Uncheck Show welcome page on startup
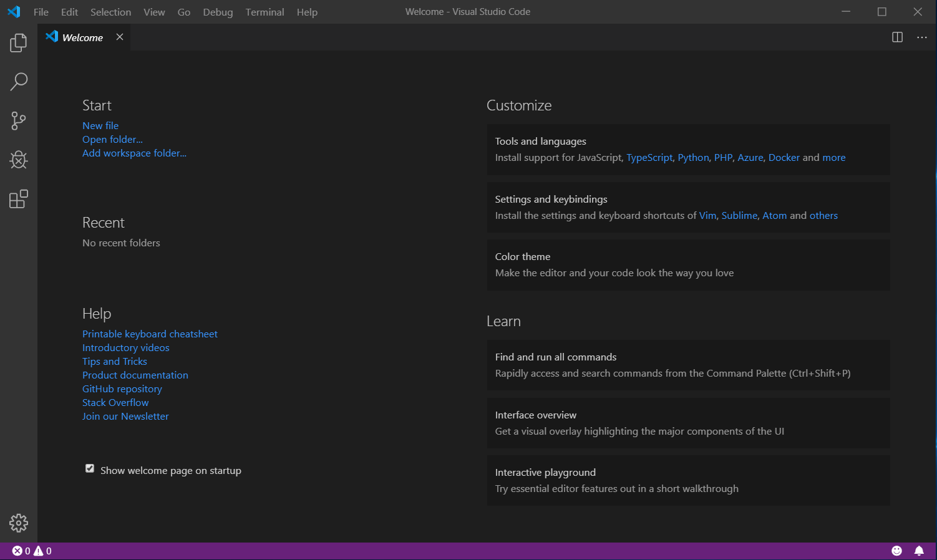 click(90, 468)
